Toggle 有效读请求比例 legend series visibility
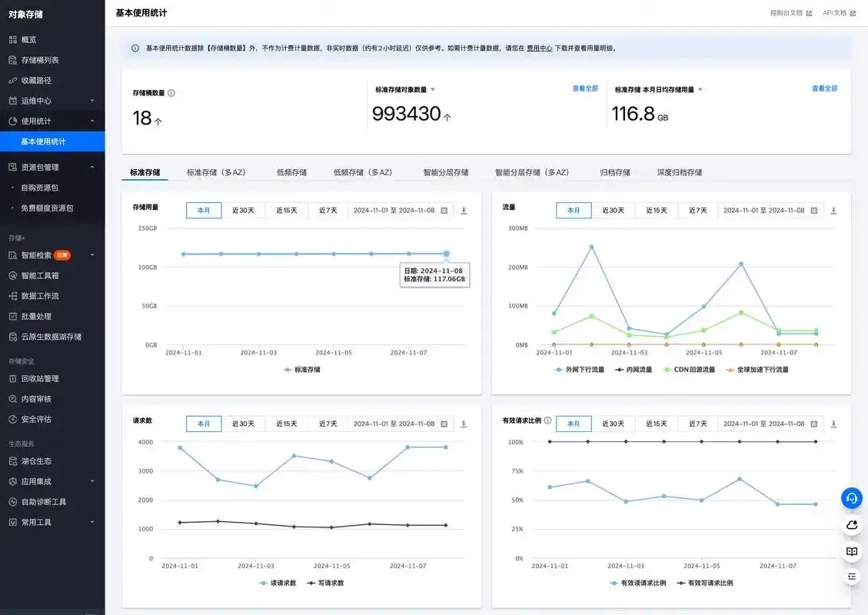 point(637,583)
